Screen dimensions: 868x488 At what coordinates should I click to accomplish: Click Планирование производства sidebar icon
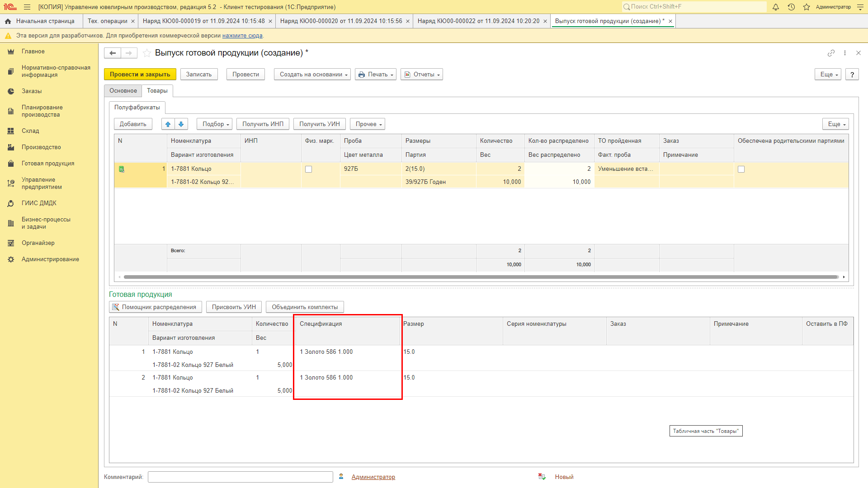[x=11, y=111]
